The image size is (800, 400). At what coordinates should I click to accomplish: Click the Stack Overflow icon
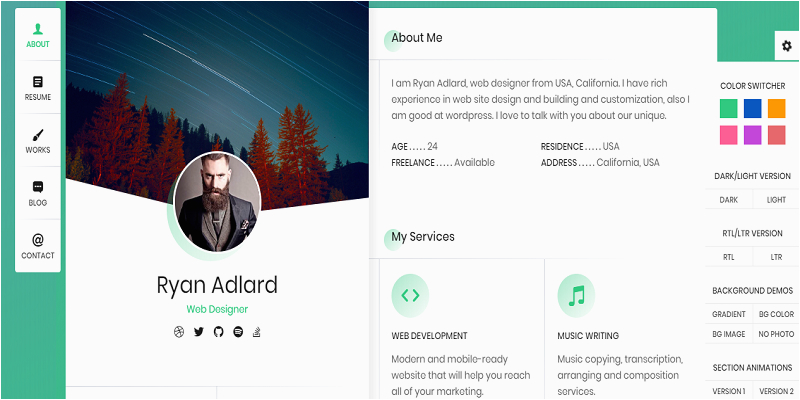pyautogui.click(x=258, y=332)
